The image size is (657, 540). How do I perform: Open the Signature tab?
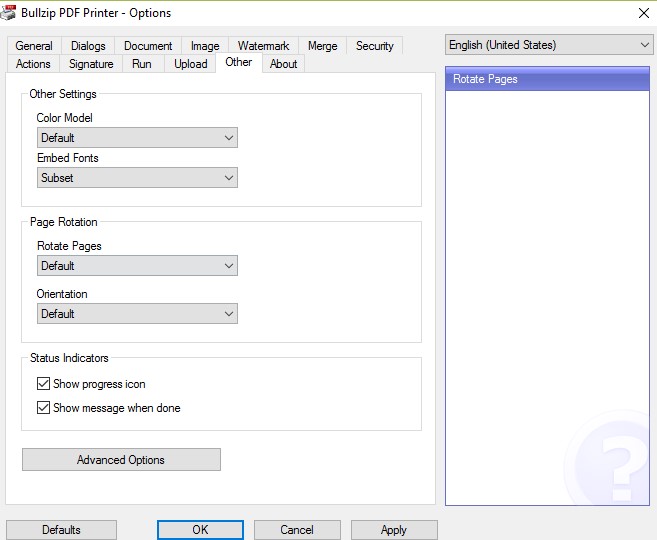click(x=91, y=64)
